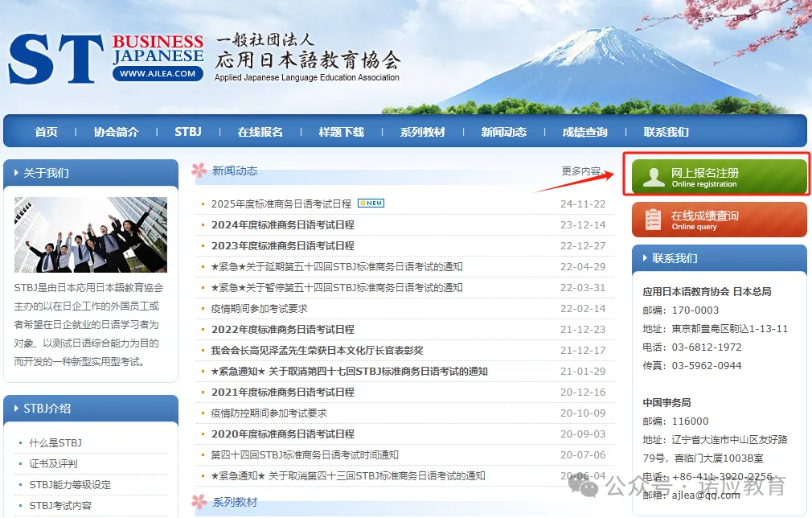The width and height of the screenshot is (812, 518).
Task: Open 2024年度标准商务日语考试日程 news item
Action: (283, 224)
